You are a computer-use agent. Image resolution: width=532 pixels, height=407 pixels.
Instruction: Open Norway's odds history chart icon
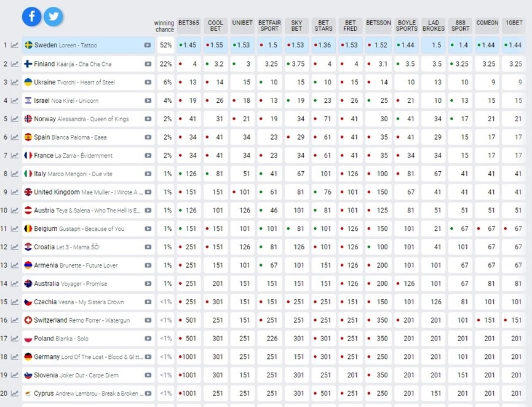coord(15,119)
